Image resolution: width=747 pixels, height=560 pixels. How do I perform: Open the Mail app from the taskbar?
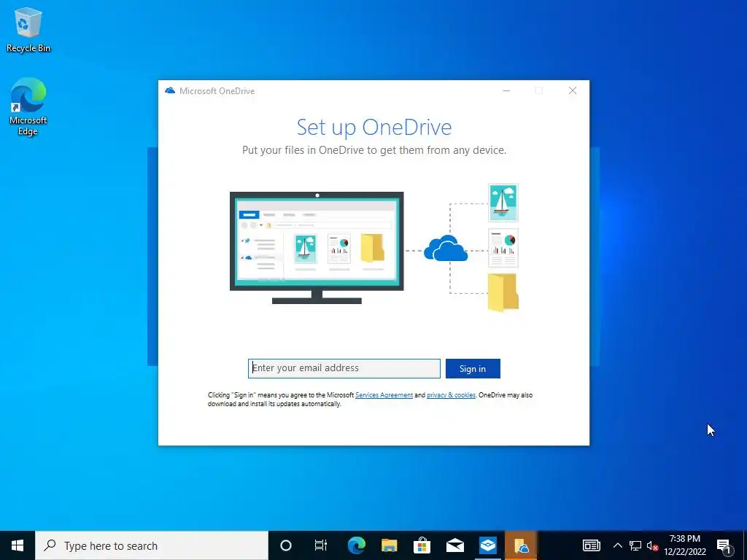tap(455, 545)
